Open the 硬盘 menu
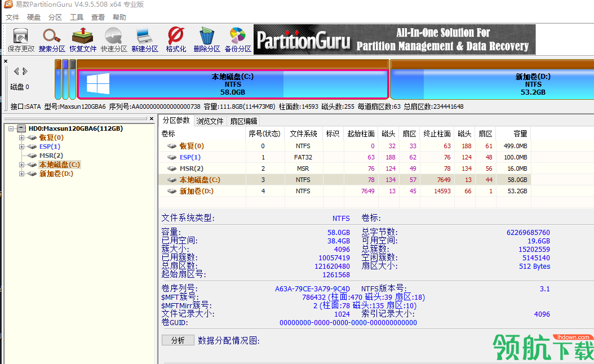Viewport: 594px width, 364px height. (34, 17)
